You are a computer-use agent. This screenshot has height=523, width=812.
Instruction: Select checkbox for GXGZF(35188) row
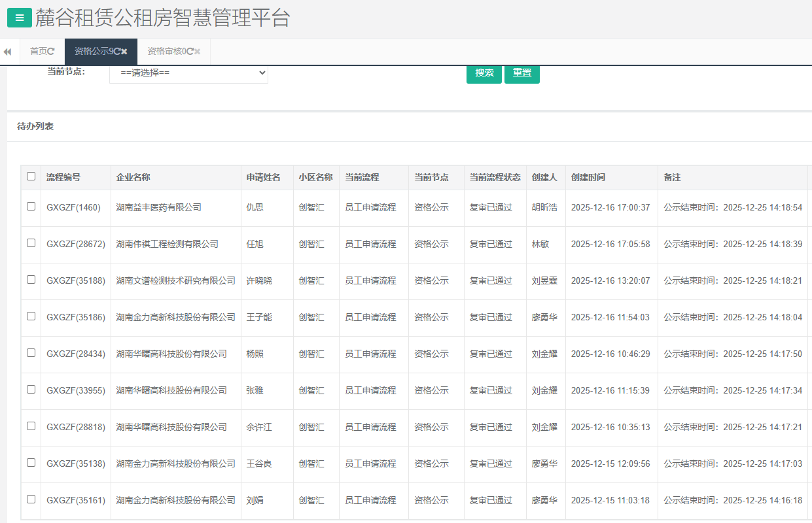click(31, 280)
